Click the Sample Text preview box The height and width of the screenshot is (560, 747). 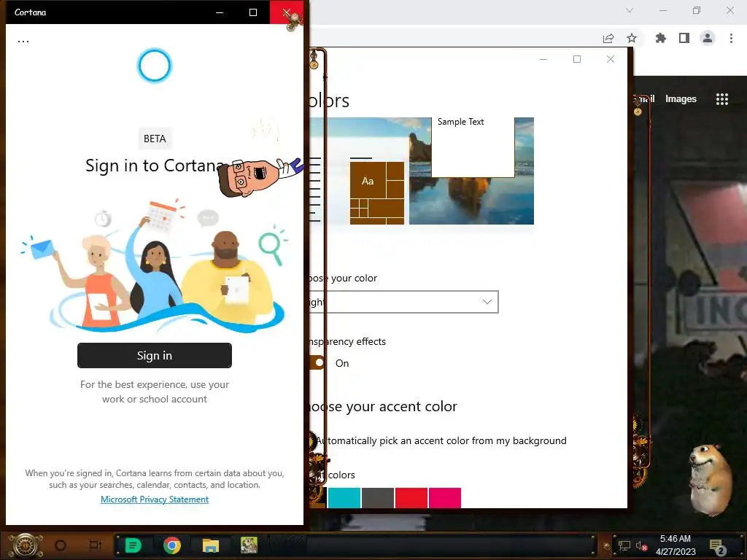(x=473, y=147)
